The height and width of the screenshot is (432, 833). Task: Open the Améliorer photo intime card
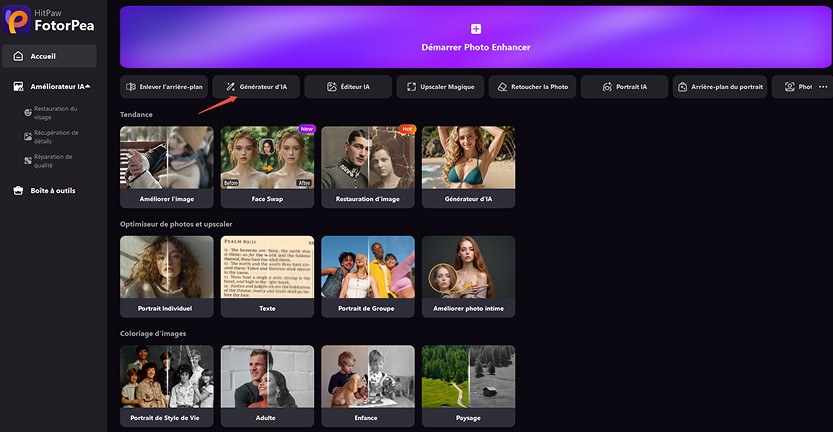point(469,277)
